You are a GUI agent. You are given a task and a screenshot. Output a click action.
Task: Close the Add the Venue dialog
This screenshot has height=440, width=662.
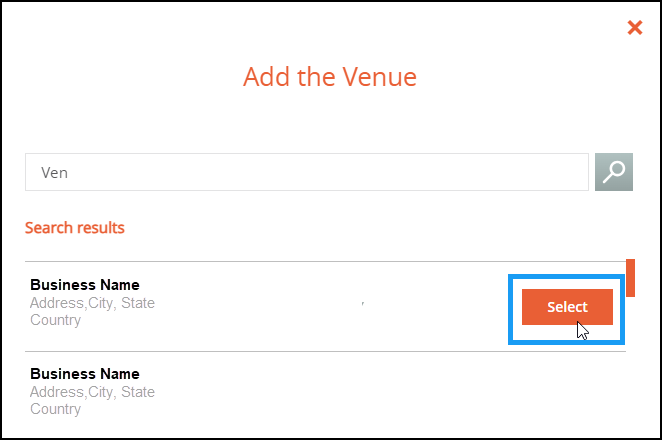pyautogui.click(x=635, y=27)
